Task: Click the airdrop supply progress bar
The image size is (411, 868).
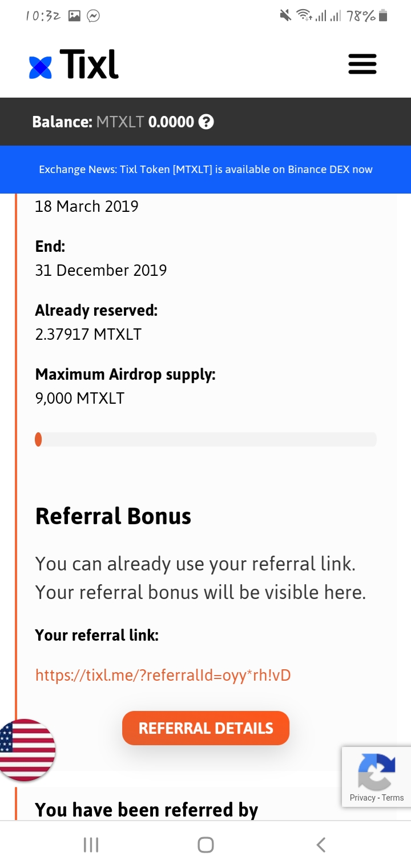Action: pyautogui.click(x=205, y=439)
